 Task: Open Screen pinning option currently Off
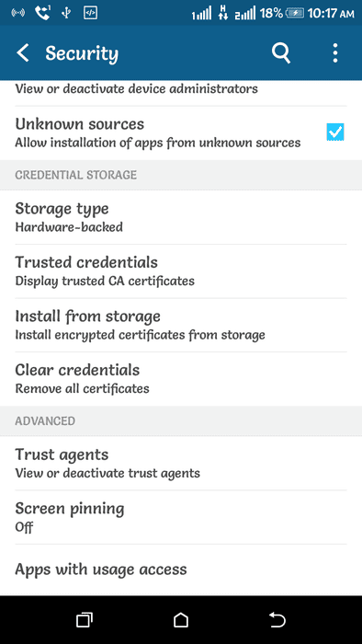[x=181, y=517]
